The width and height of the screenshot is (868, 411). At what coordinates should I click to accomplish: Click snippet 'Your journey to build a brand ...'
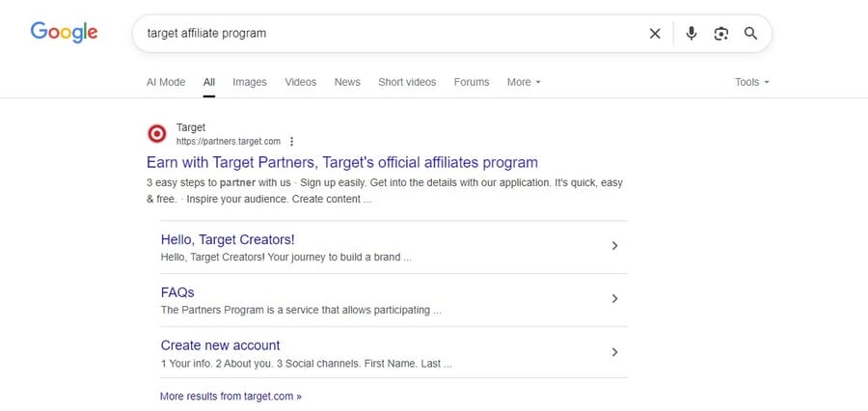[x=339, y=258]
